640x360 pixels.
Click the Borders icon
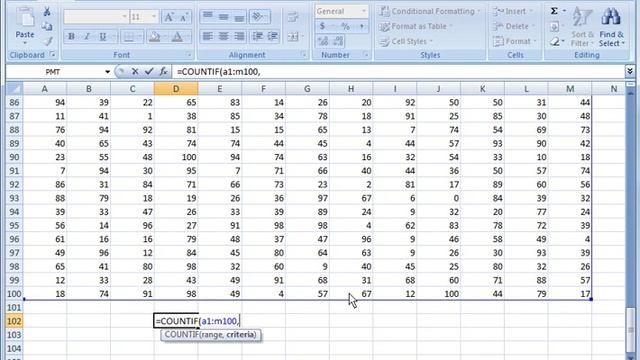click(x=129, y=37)
